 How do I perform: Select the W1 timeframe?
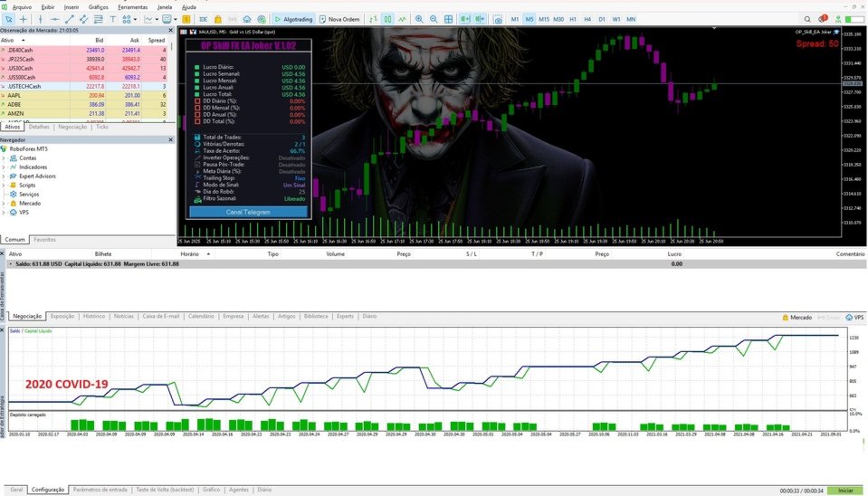616,19
